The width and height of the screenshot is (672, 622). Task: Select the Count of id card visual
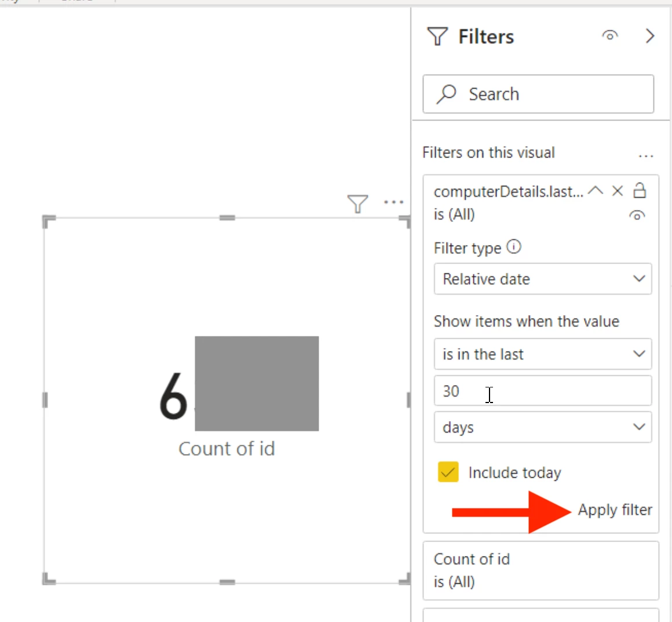[x=227, y=400]
